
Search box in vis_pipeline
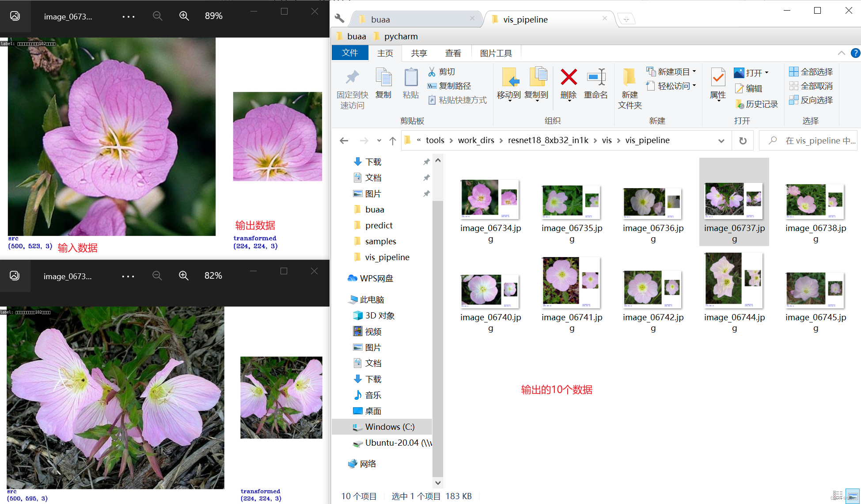tap(808, 140)
